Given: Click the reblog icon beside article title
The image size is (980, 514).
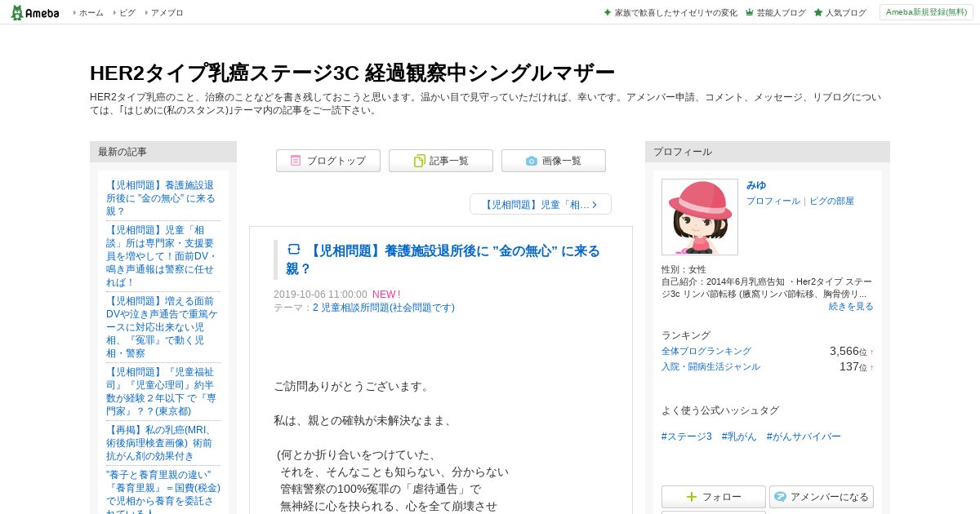Looking at the screenshot, I should click(x=294, y=250).
